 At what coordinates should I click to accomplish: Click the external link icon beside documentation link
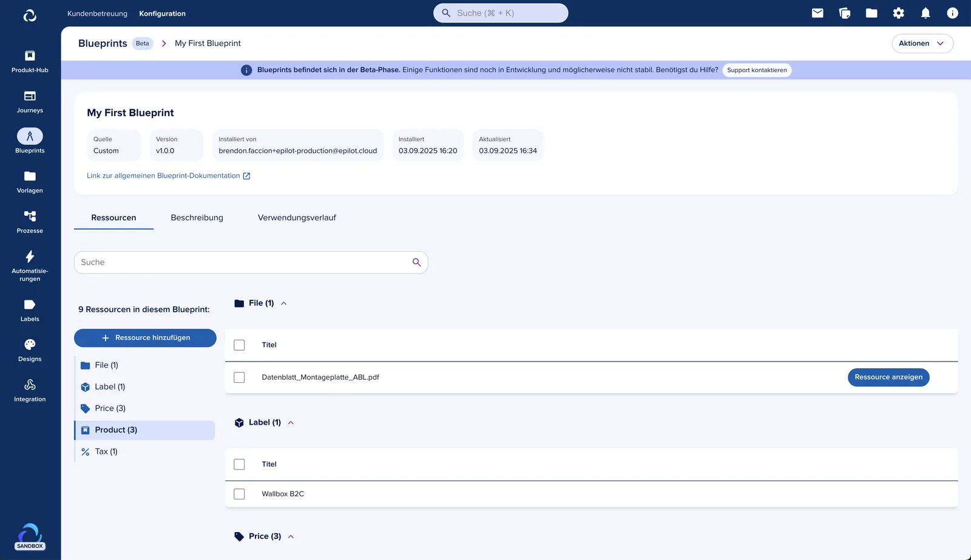pos(246,176)
